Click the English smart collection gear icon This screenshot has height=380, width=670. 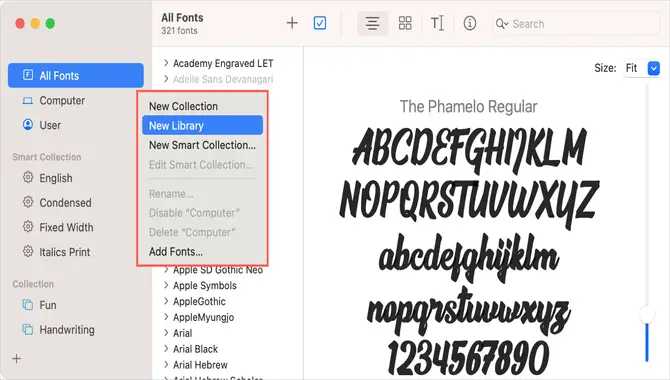[28, 177]
